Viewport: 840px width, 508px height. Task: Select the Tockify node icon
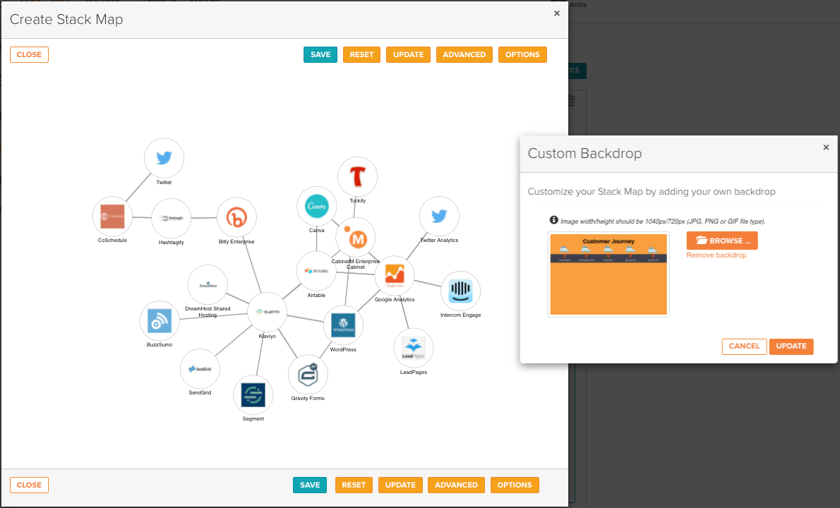pyautogui.click(x=357, y=177)
